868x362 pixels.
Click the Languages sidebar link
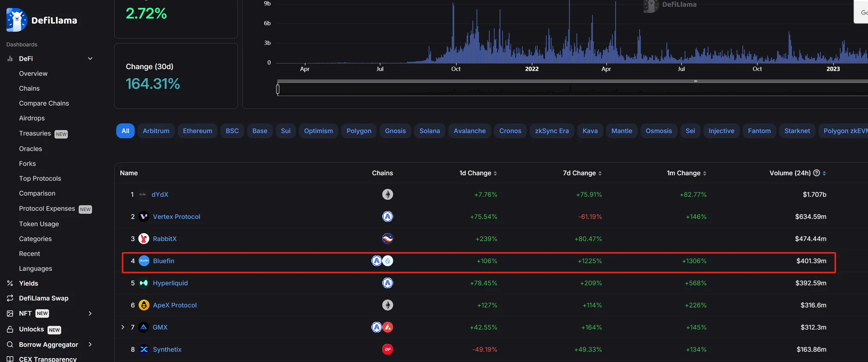[x=36, y=268]
